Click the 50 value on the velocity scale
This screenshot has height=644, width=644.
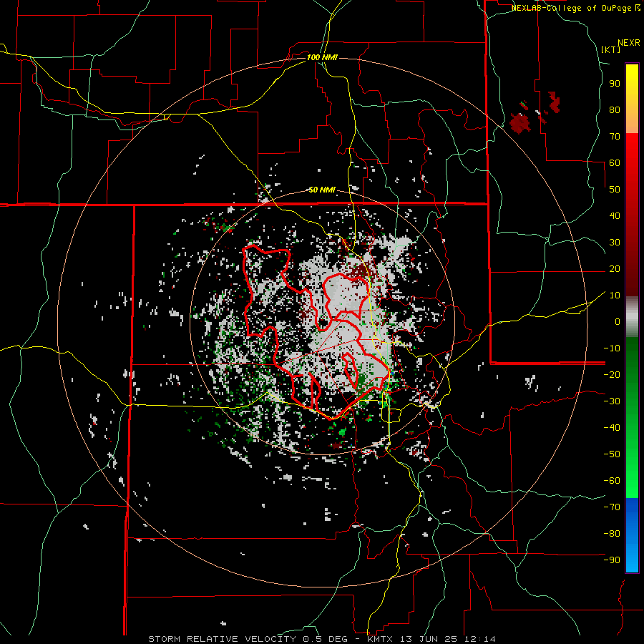615,190
